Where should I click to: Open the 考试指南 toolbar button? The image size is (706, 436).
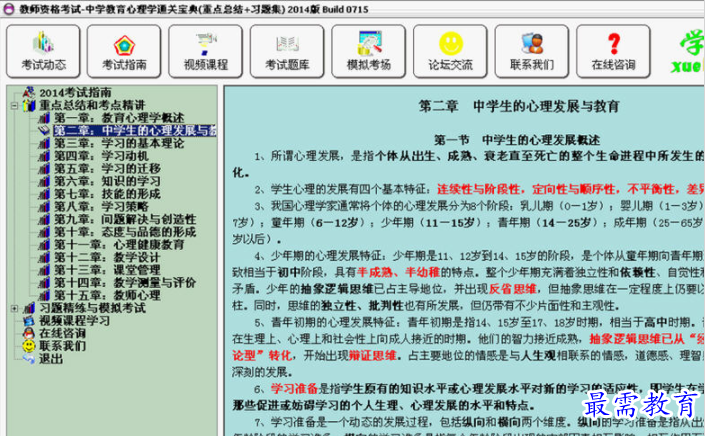(124, 51)
